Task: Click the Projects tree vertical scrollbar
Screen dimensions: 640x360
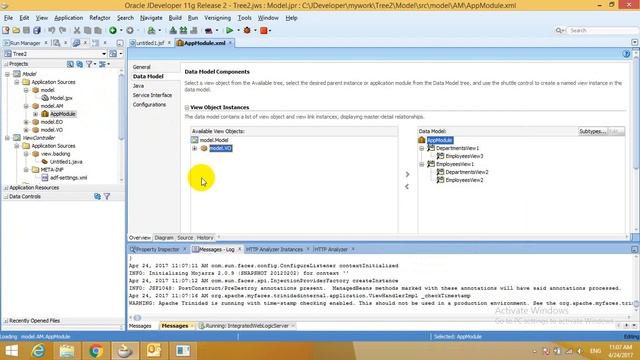Action: click(x=121, y=108)
